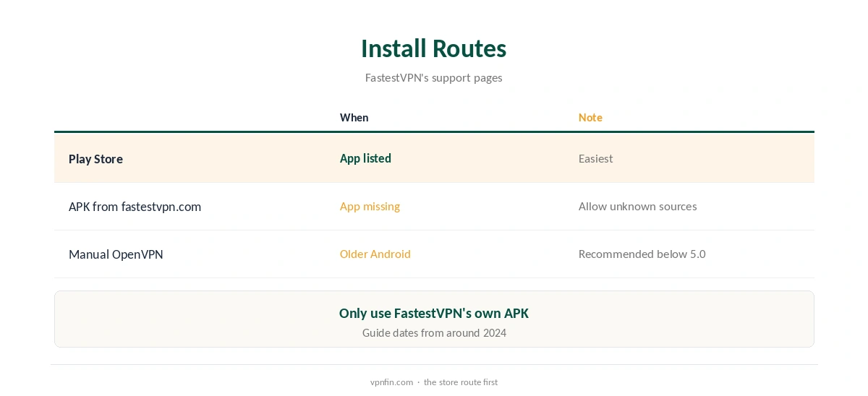Image resolution: width=868 pixels, height=396 pixels.
Task: Click the "Install Routes" heading
Action: [434, 48]
